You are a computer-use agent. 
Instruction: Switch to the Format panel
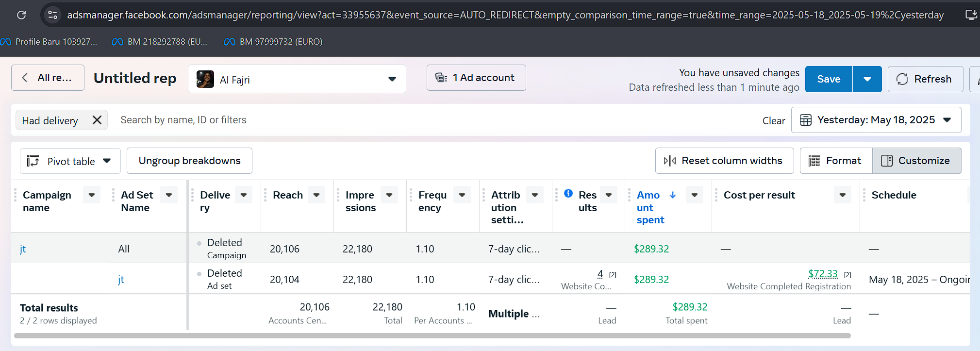[836, 161]
